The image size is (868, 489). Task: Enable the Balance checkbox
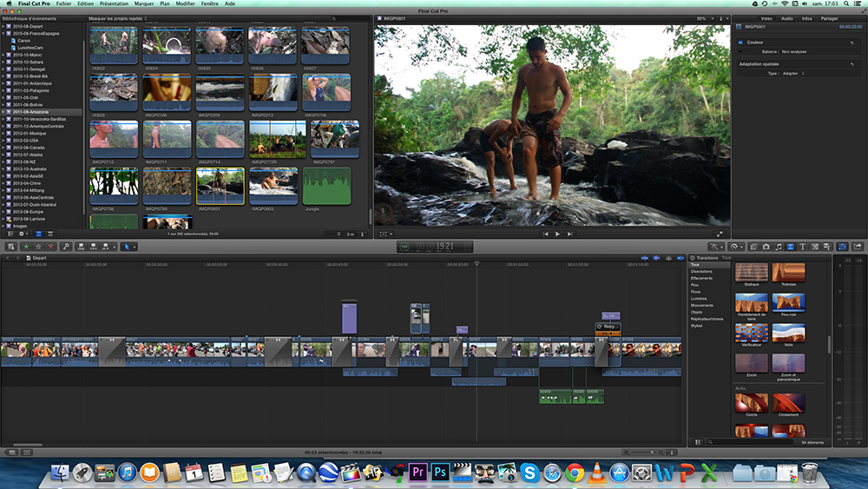click(x=740, y=51)
